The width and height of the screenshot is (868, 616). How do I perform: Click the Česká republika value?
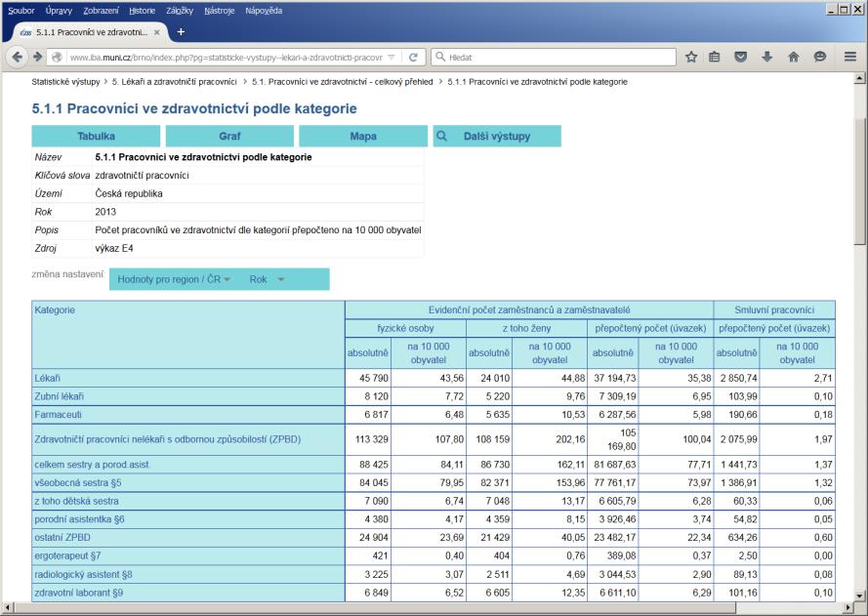click(129, 193)
